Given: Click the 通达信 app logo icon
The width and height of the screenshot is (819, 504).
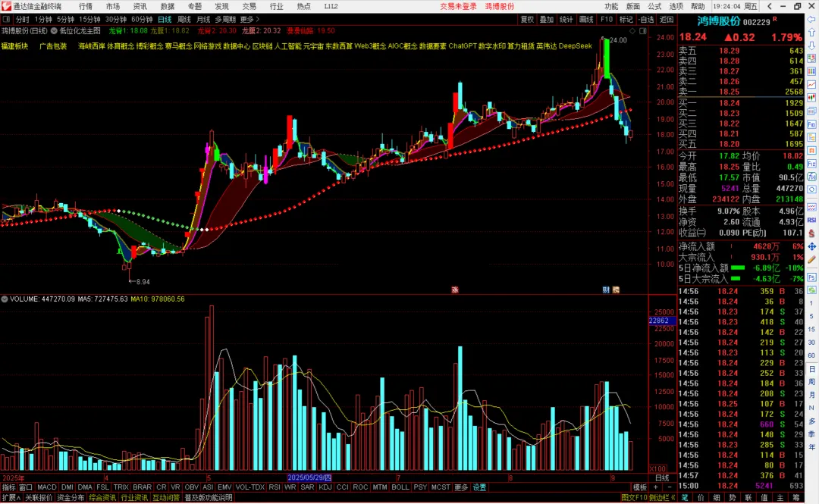Looking at the screenshot, I should click(x=6, y=6).
